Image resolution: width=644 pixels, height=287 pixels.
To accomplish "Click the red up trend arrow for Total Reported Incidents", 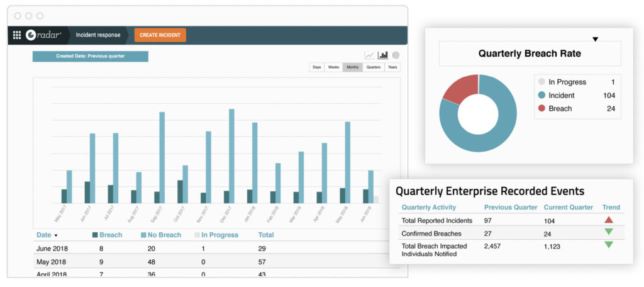I will (608, 220).
